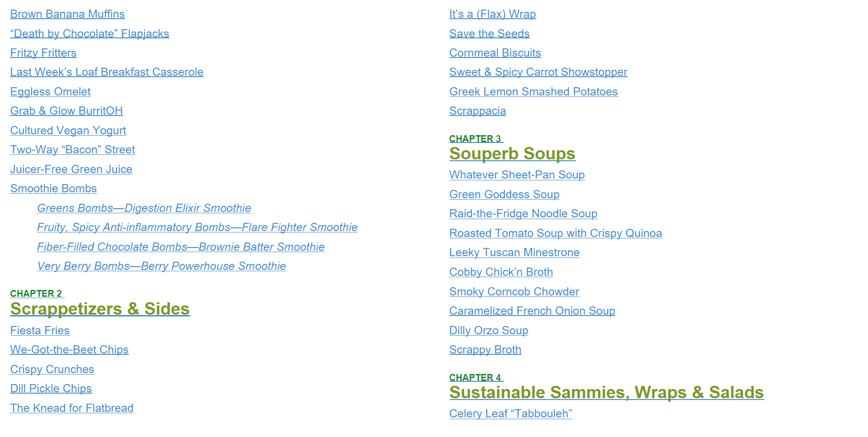This screenshot has height=437, width=868.
Task: Click the Eggless Omelet link
Action: (50, 92)
